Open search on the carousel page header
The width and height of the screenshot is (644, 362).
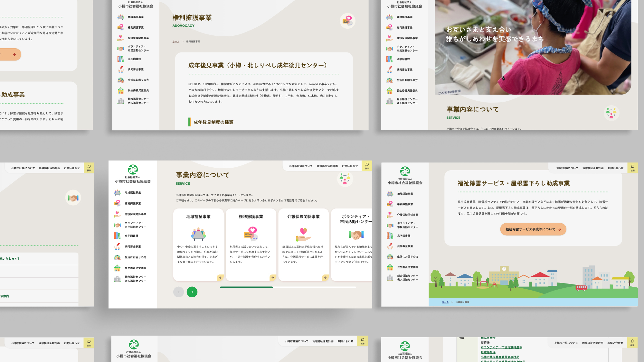(367, 166)
